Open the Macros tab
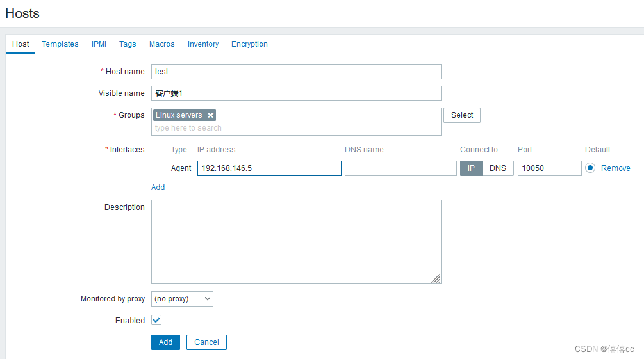 [162, 44]
